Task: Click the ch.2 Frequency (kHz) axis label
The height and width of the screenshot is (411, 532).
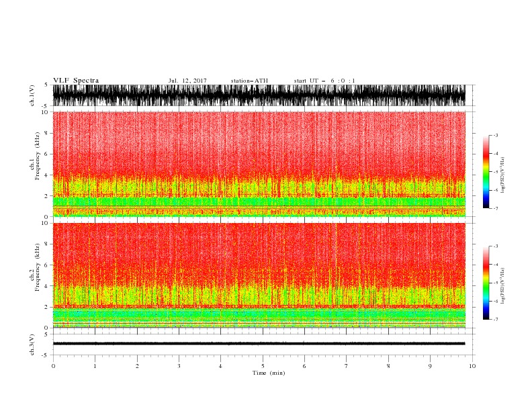Action: (35, 275)
